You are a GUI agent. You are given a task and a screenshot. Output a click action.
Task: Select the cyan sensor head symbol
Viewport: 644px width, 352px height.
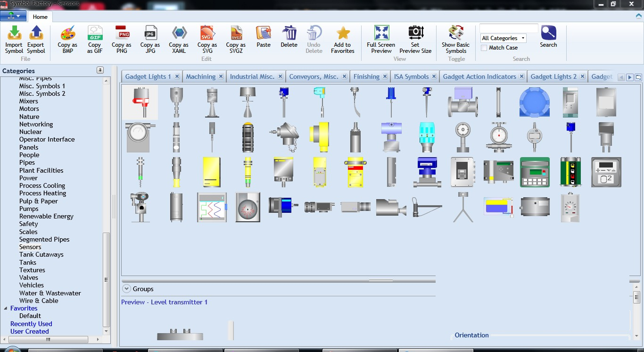pos(427,137)
